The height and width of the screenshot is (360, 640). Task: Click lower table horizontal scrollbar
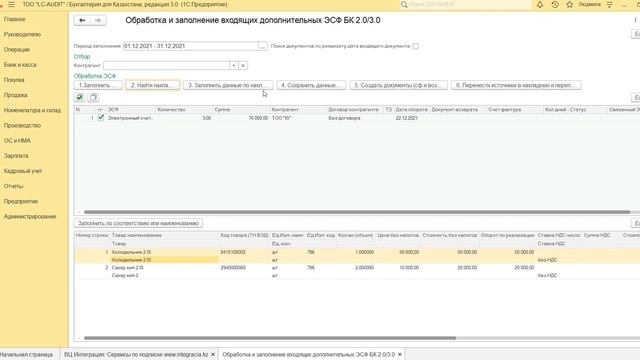[x=270, y=338]
